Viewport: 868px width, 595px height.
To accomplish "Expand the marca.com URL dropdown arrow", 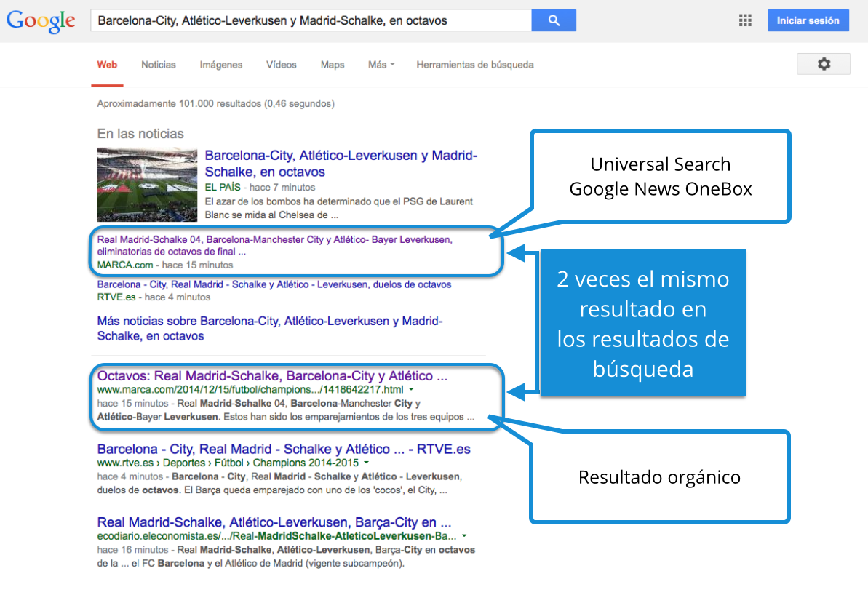I will (x=411, y=391).
